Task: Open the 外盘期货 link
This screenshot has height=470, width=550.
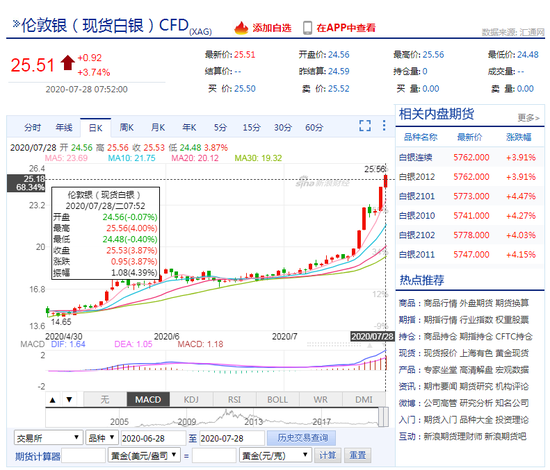Action: pyautogui.click(x=476, y=303)
